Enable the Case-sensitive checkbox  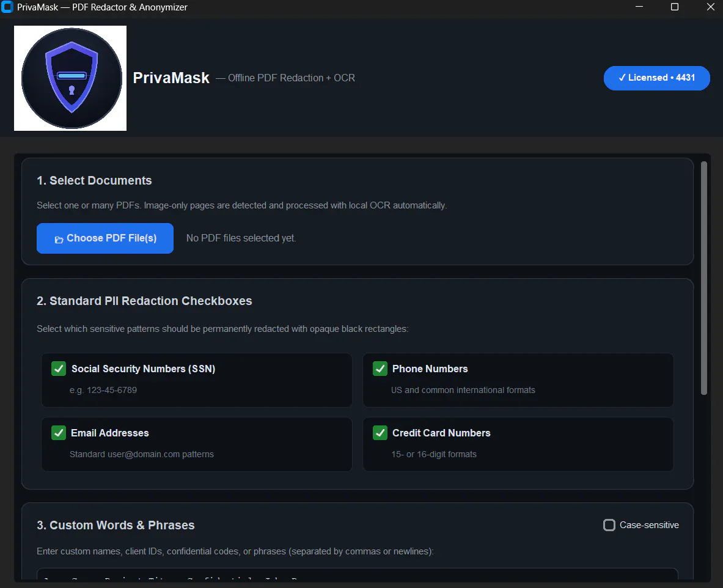(x=609, y=525)
